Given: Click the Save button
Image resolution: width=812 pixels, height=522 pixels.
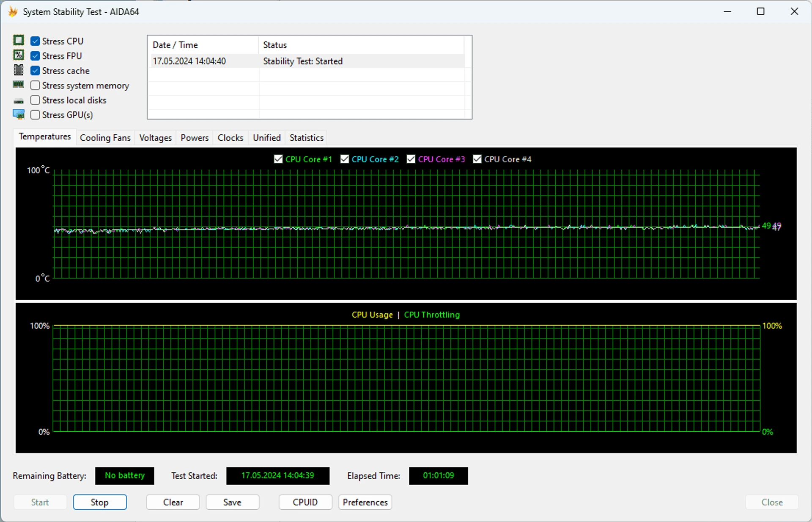Looking at the screenshot, I should [233, 502].
